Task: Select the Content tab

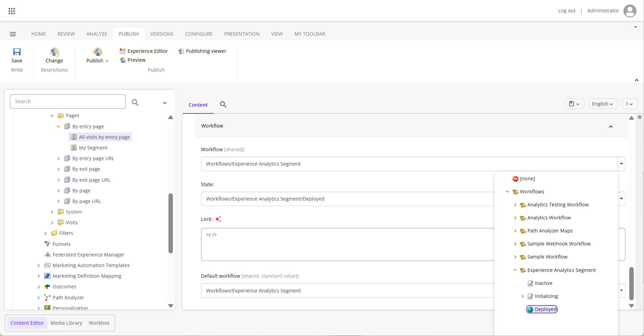Action: [198, 105]
